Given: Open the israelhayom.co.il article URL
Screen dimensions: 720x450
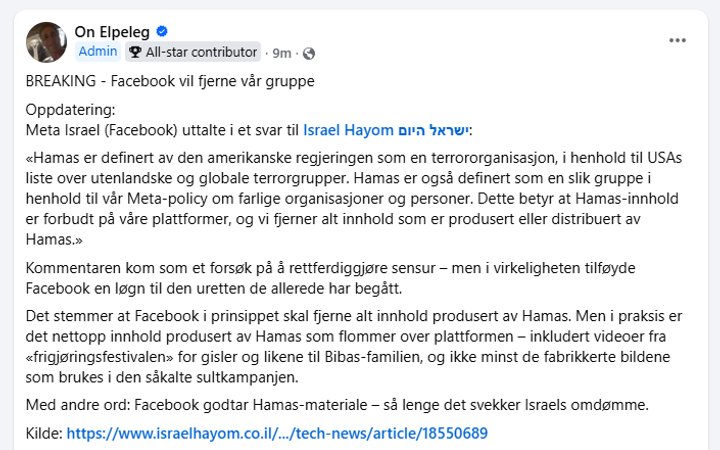Looking at the screenshot, I should 277,433.
